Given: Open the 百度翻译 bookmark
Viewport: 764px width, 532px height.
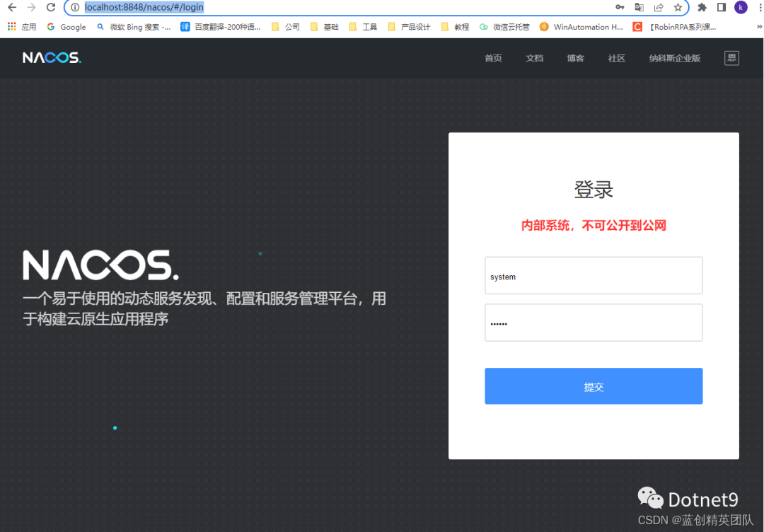Looking at the screenshot, I should click(x=221, y=27).
